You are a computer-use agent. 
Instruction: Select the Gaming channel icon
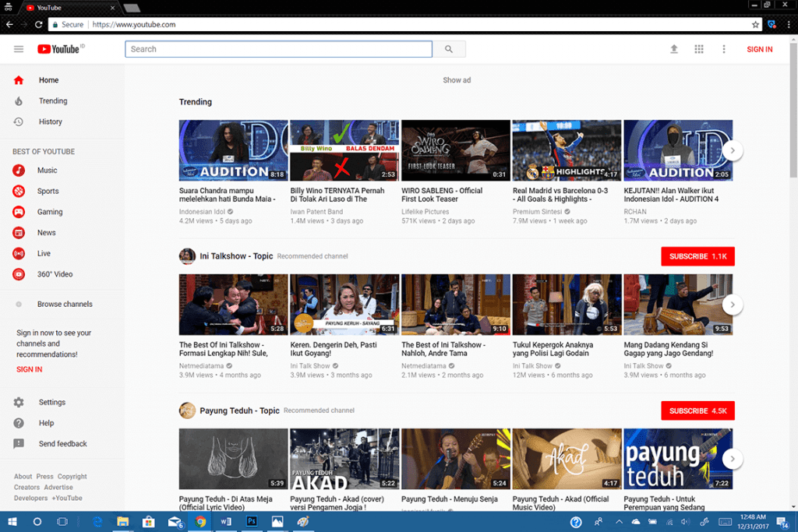pos(19,212)
